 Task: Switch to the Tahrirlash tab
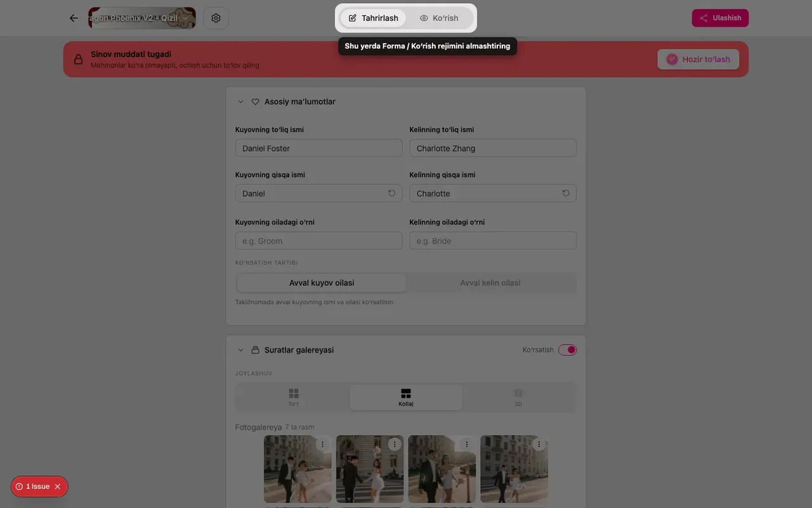click(x=374, y=18)
